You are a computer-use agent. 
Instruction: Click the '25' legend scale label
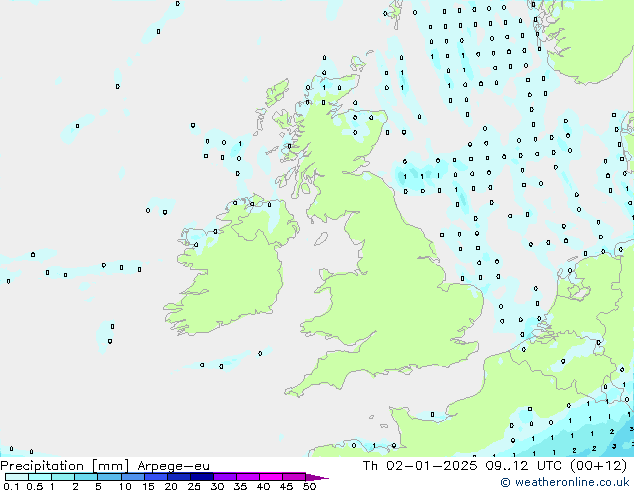pos(194,486)
